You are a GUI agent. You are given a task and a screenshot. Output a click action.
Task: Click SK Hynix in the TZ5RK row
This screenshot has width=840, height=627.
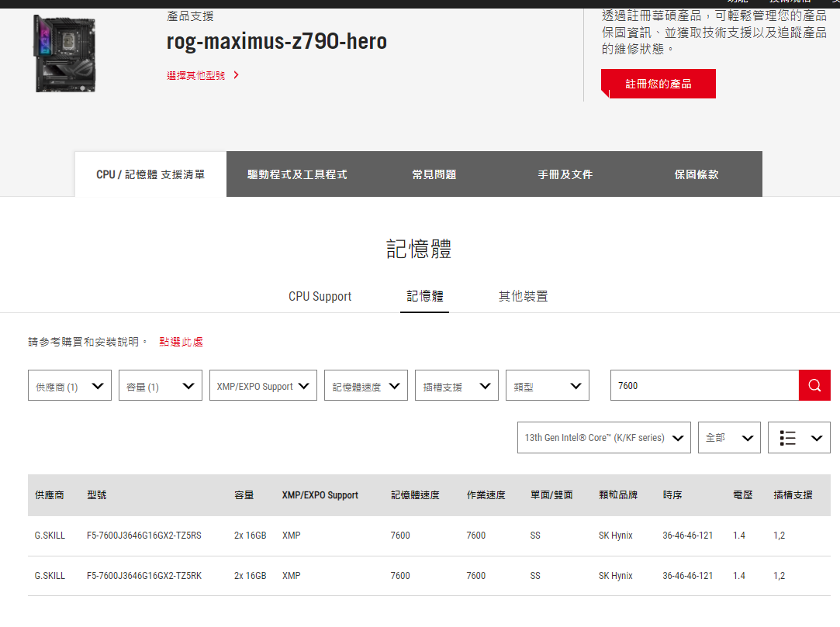tap(616, 576)
